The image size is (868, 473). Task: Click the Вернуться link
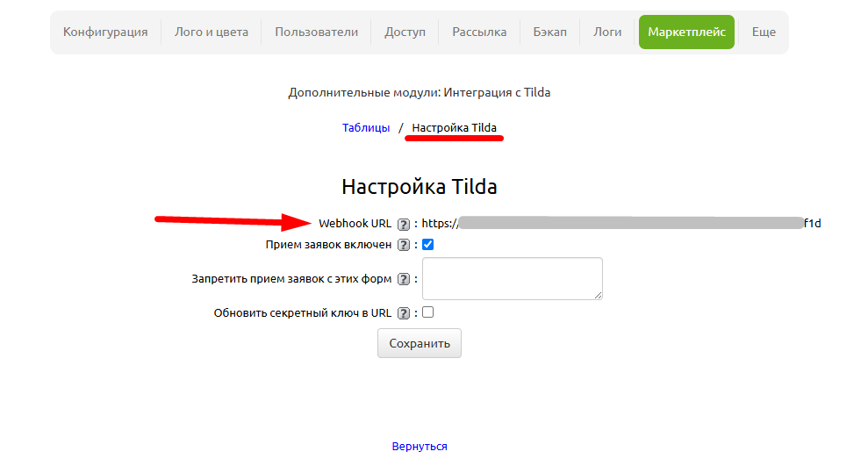[x=420, y=447]
